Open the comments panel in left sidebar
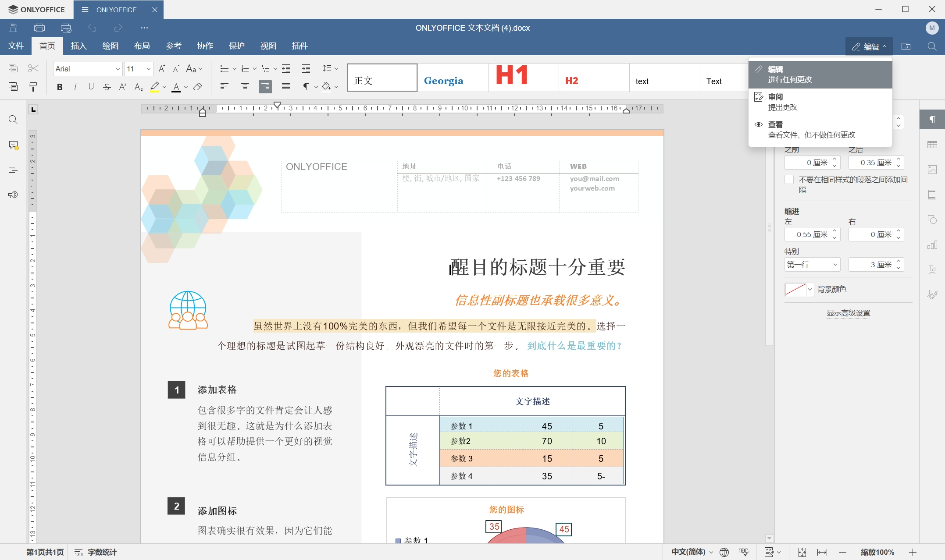This screenshot has height=560, width=945. pyautogui.click(x=13, y=145)
